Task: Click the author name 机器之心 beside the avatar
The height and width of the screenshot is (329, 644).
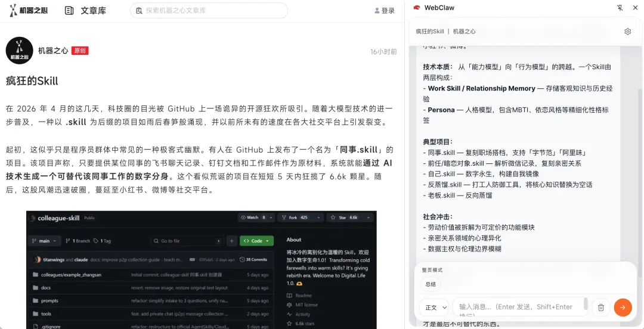Action: pos(53,51)
